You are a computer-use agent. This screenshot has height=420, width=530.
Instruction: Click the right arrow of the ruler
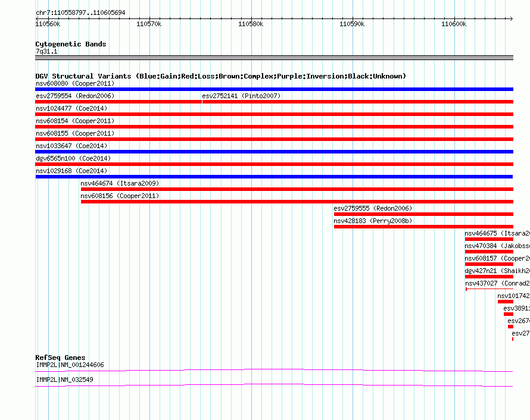(511, 18)
